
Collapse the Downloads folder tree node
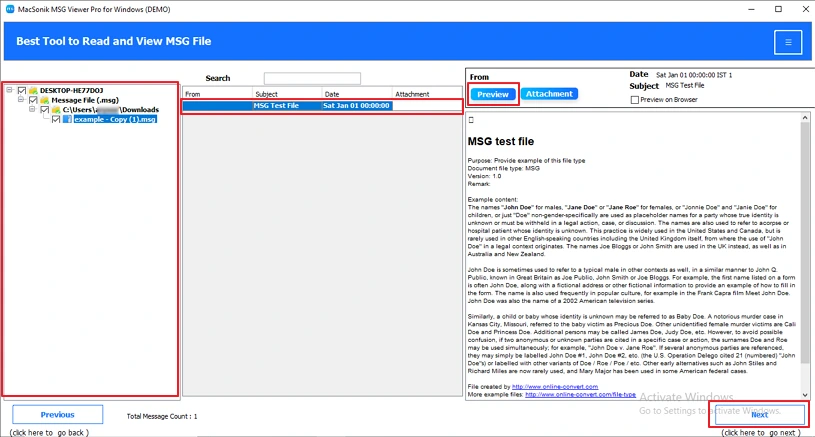pyautogui.click(x=32, y=109)
